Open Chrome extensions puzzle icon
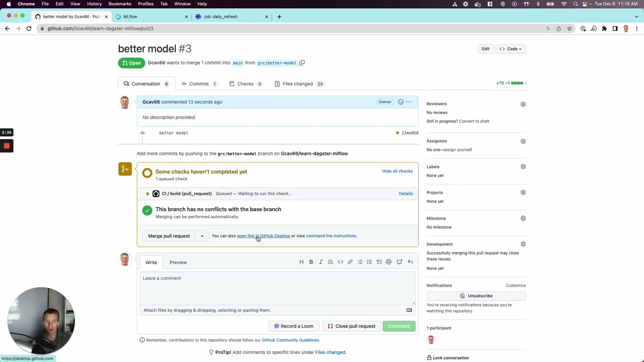 coord(604,29)
